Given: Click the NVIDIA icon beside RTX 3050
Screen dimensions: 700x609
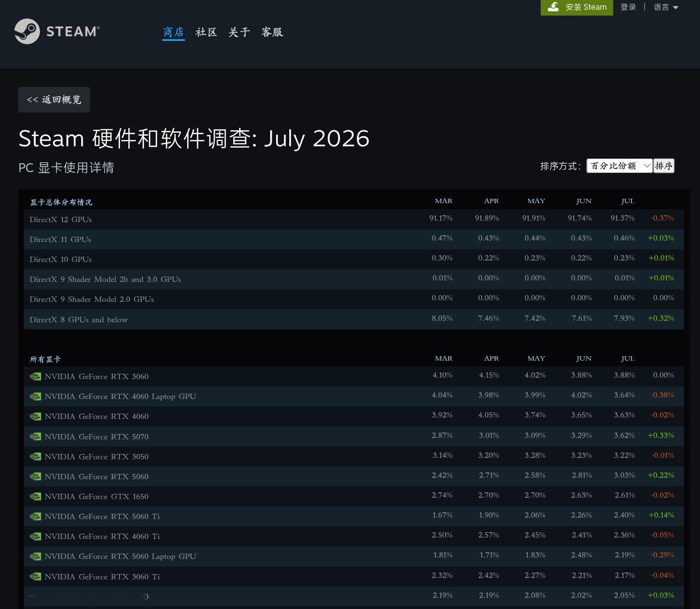Looking at the screenshot, I should (35, 456).
